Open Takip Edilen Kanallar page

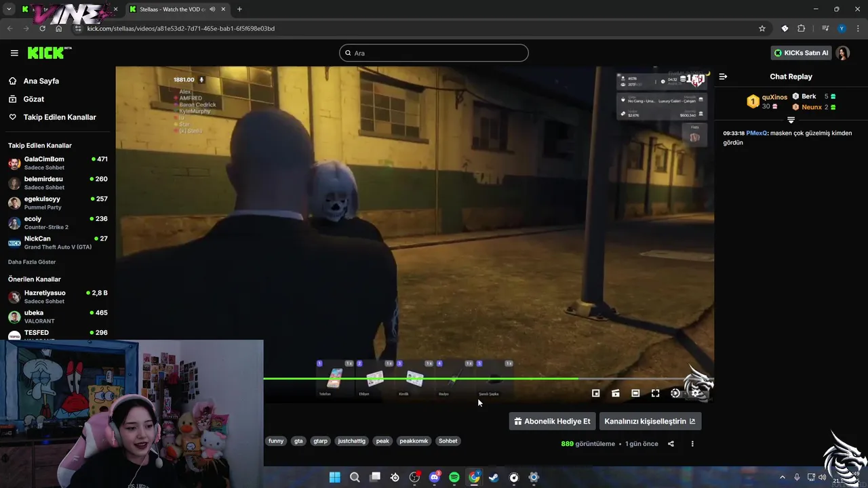coord(60,117)
